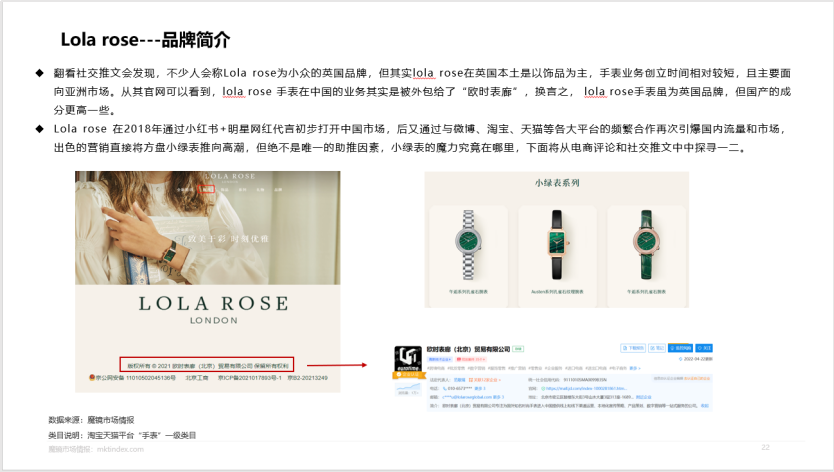Open the 北京工商 footer link
The image size is (834, 472).
(196, 378)
